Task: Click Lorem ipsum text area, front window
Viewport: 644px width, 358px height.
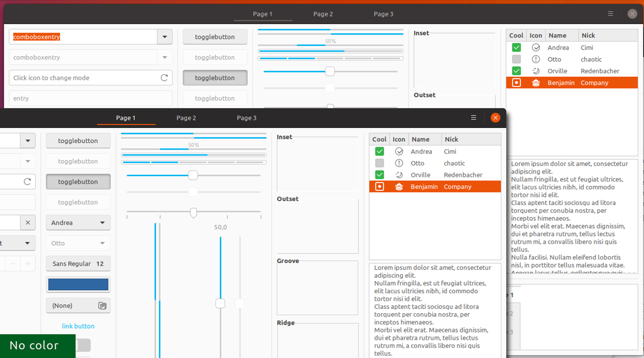Action: coord(435,311)
